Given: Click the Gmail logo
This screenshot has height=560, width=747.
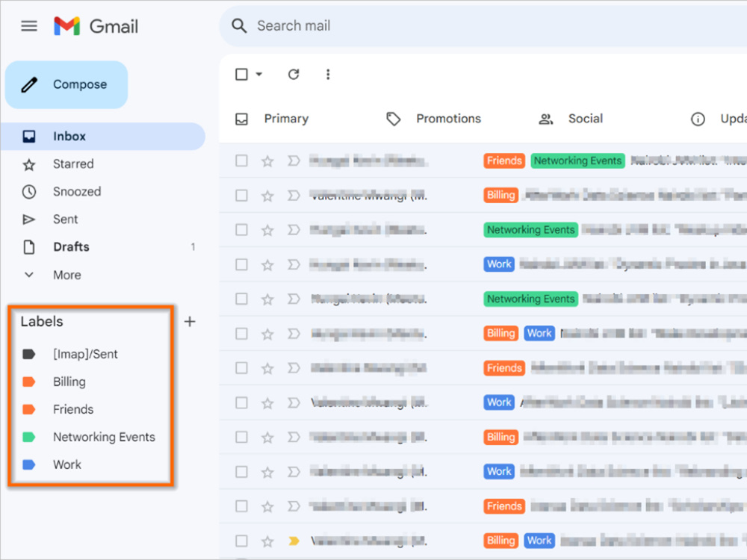Looking at the screenshot, I should click(96, 25).
